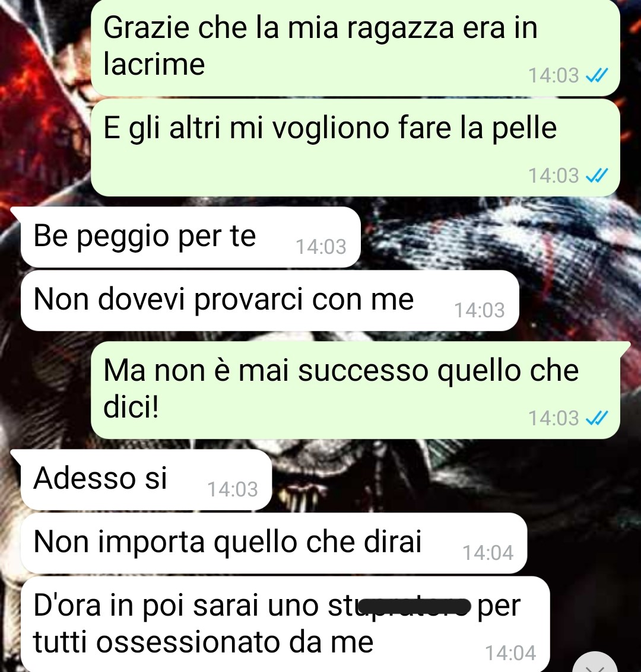The width and height of the screenshot is (641, 672).
Task: Click the 14:04 timestamp on "ossessionato da me" message
Action: (510, 653)
